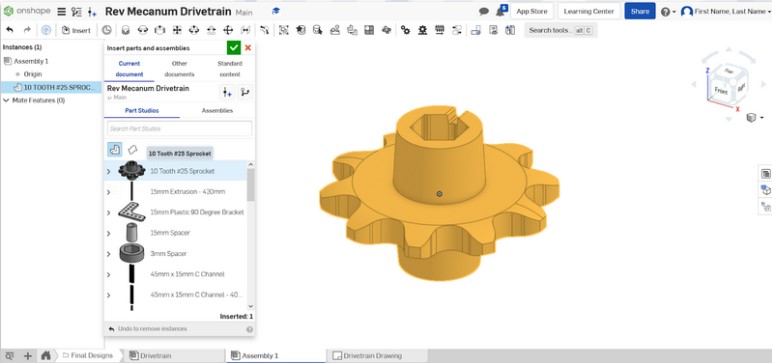The image size is (772, 363).
Task: Undo the last action
Action: (10, 30)
